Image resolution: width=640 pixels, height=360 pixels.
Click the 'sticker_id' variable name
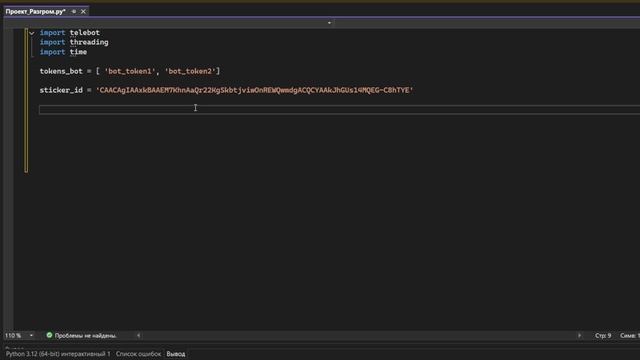click(x=61, y=90)
